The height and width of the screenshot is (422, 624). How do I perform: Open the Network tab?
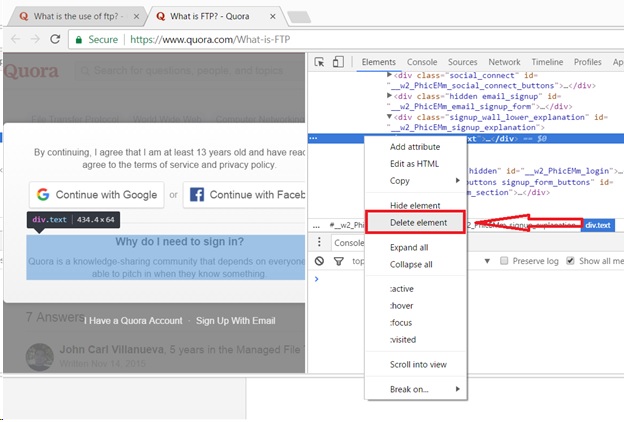504,62
